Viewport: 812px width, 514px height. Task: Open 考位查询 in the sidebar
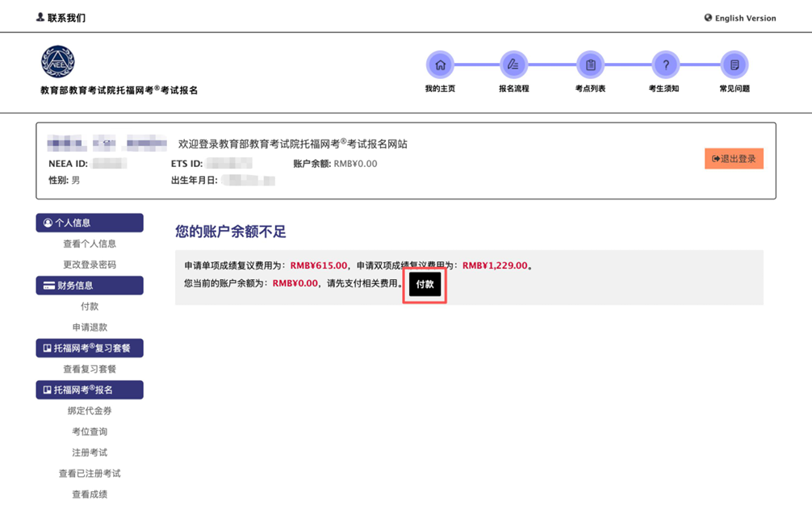[90, 432]
